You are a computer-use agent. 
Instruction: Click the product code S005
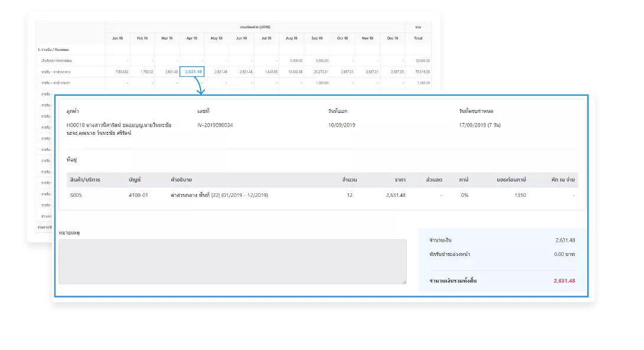point(76,195)
